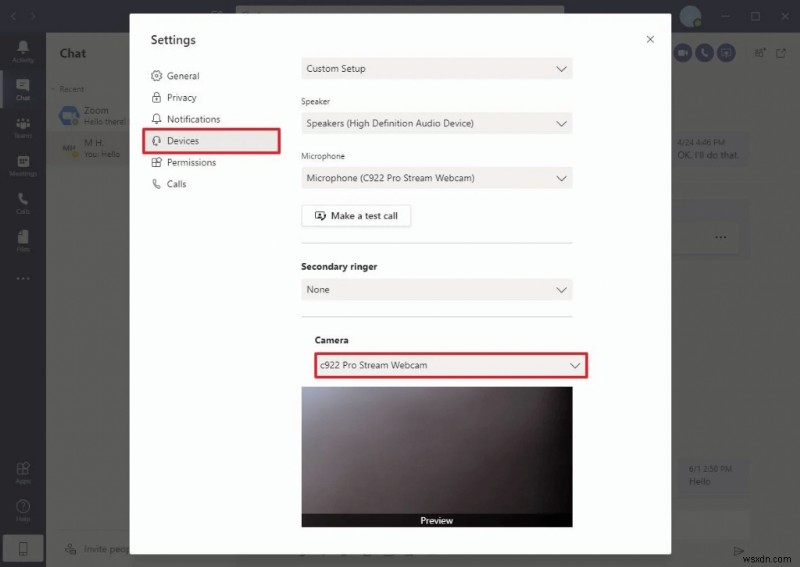
Task: Share screen from the chat header
Action: 726,53
